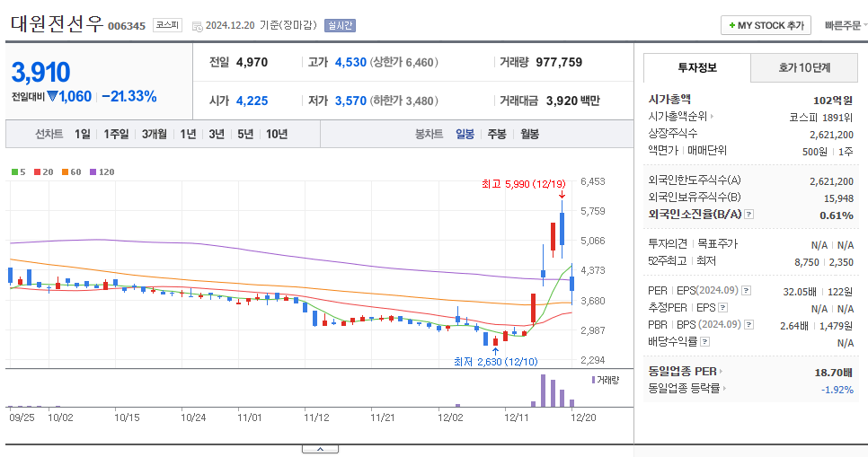Click the current price 3,910
868x457 pixels.
click(41, 72)
